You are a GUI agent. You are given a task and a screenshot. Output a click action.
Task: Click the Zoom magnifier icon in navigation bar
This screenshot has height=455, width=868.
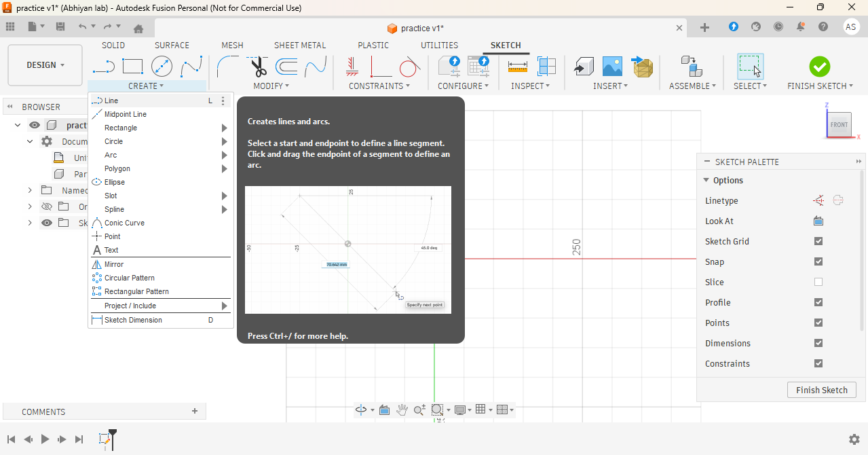point(419,409)
